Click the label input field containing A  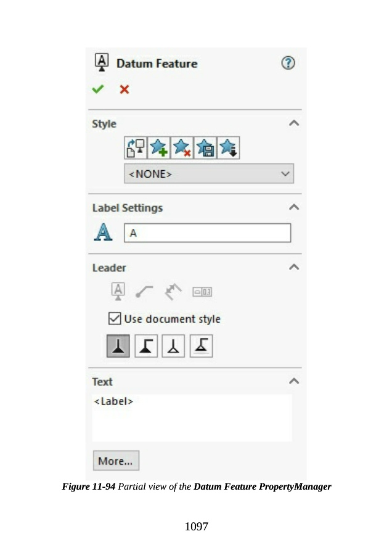[207, 233]
